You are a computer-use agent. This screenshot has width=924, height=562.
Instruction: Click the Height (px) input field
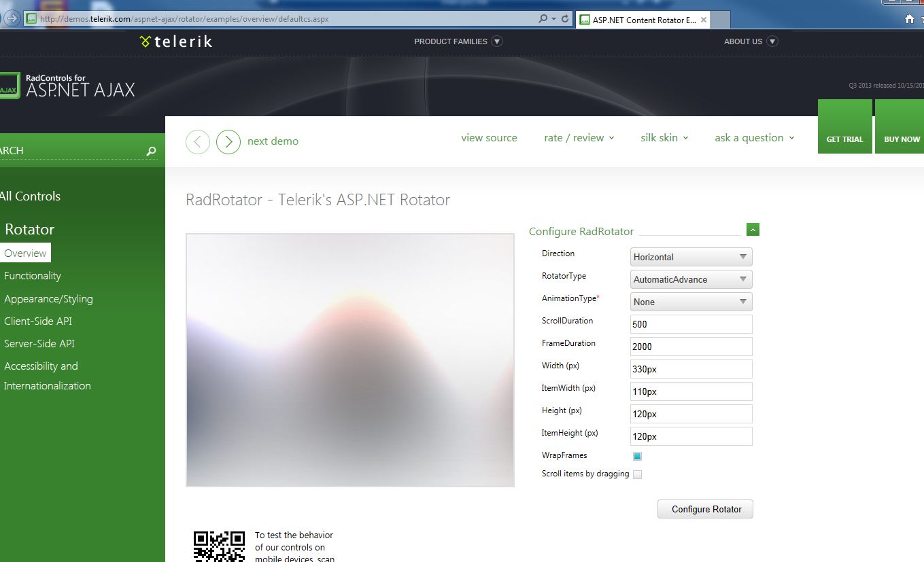click(x=691, y=414)
